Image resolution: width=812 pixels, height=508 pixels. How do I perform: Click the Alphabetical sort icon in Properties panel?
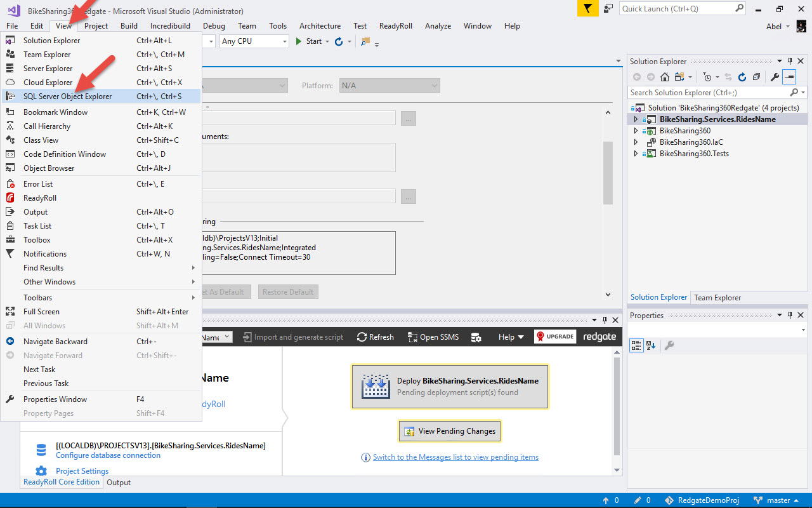[651, 345]
